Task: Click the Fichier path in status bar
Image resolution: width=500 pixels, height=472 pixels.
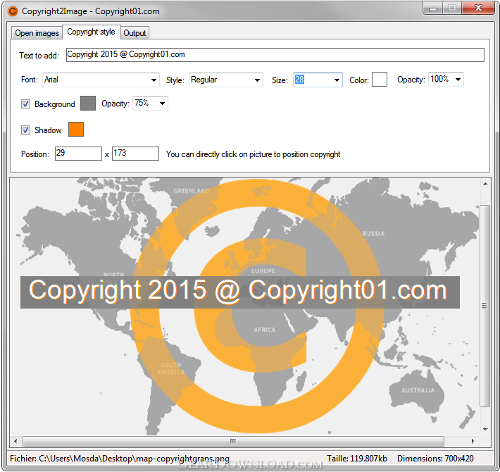Action: pos(120,459)
